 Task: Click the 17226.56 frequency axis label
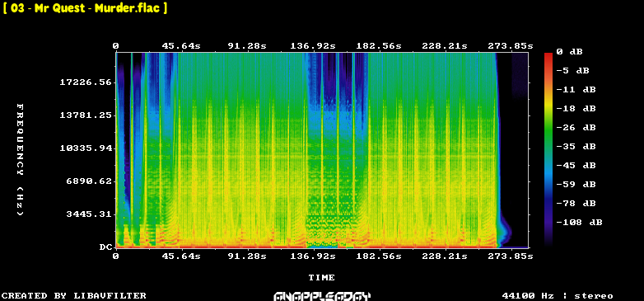point(86,82)
